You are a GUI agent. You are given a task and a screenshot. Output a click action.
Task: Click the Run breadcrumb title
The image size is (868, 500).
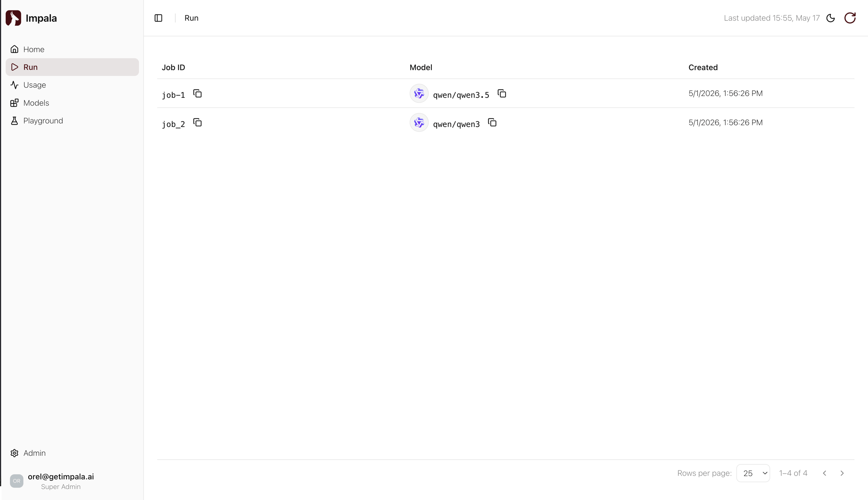tap(191, 18)
